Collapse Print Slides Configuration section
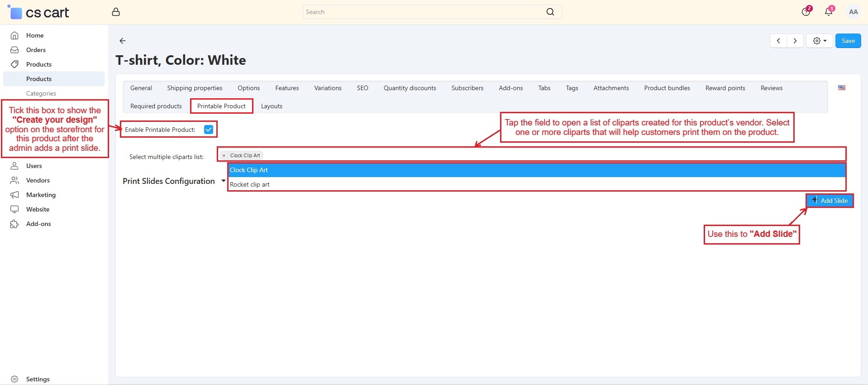This screenshot has width=868, height=385. tap(223, 181)
